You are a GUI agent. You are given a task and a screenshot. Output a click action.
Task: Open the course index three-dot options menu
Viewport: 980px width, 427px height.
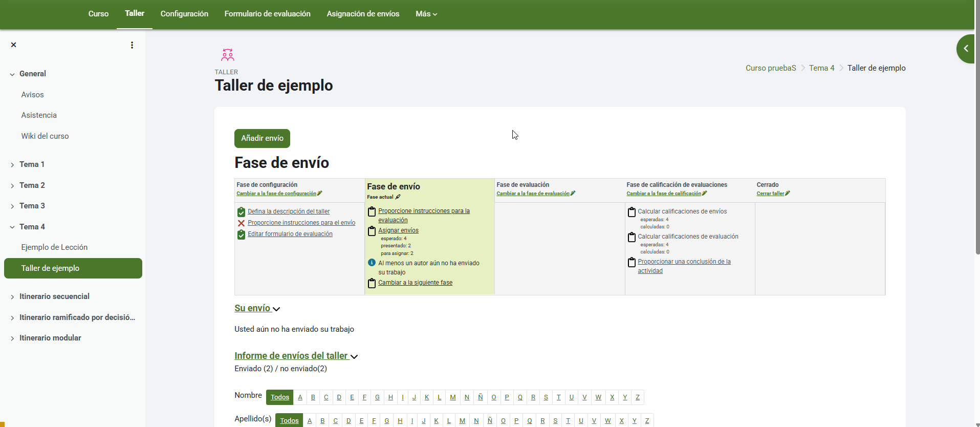point(132,45)
